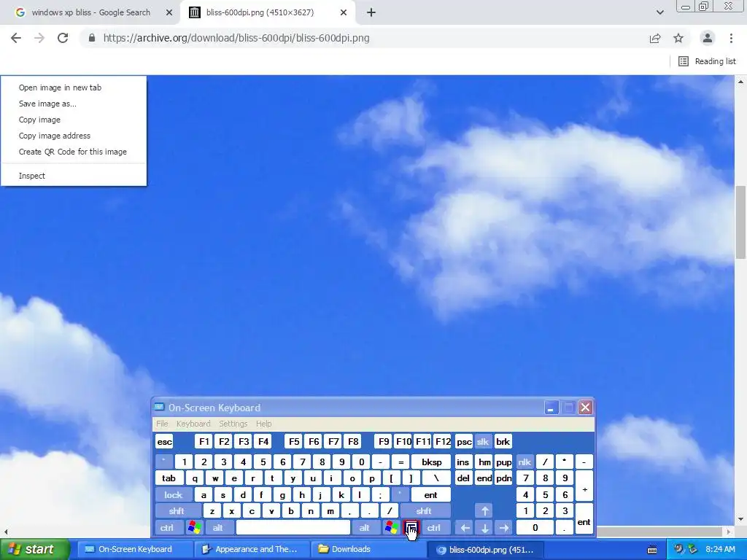Click the down arrow key

[x=484, y=528]
